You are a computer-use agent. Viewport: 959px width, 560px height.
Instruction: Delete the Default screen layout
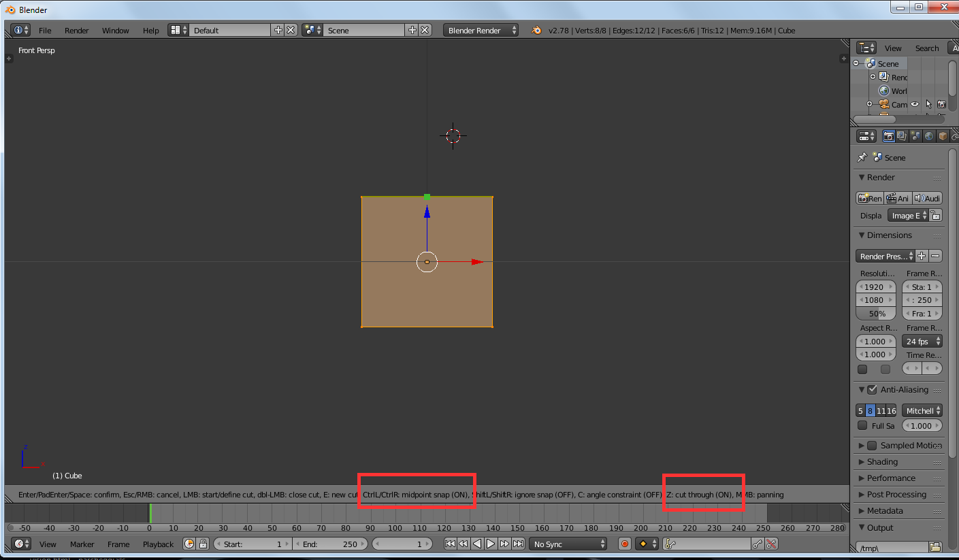coord(291,30)
